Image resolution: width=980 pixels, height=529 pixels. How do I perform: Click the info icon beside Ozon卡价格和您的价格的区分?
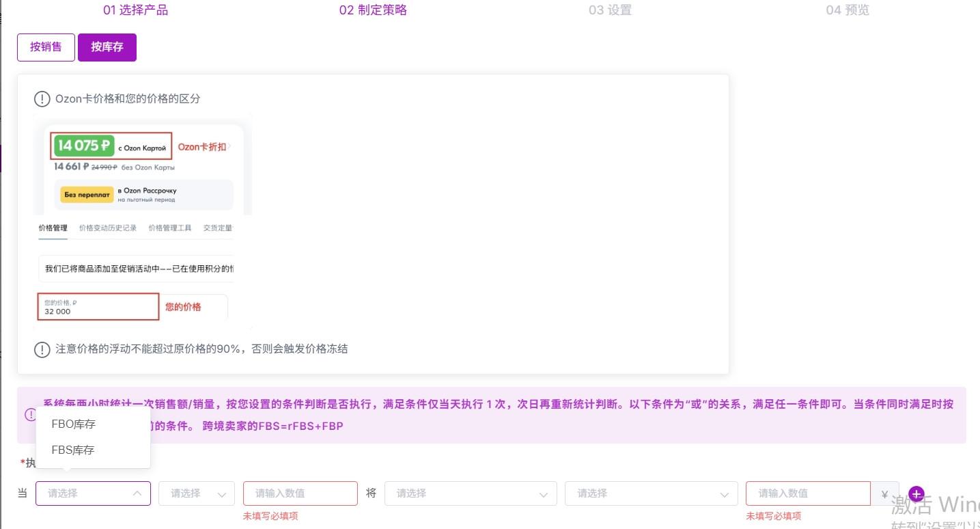(42, 99)
